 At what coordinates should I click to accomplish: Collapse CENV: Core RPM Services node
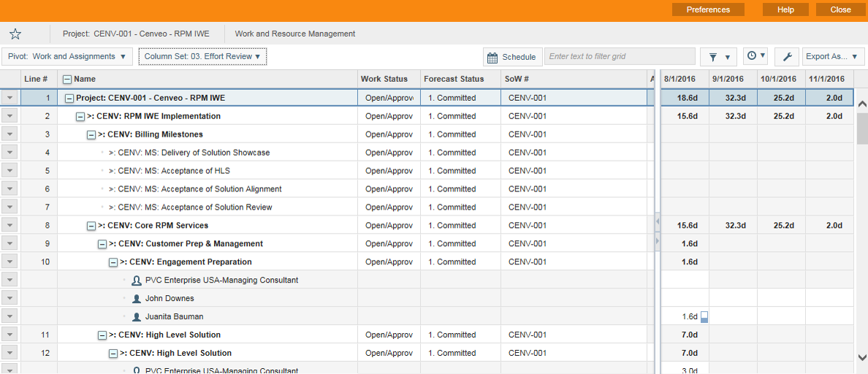(x=91, y=226)
